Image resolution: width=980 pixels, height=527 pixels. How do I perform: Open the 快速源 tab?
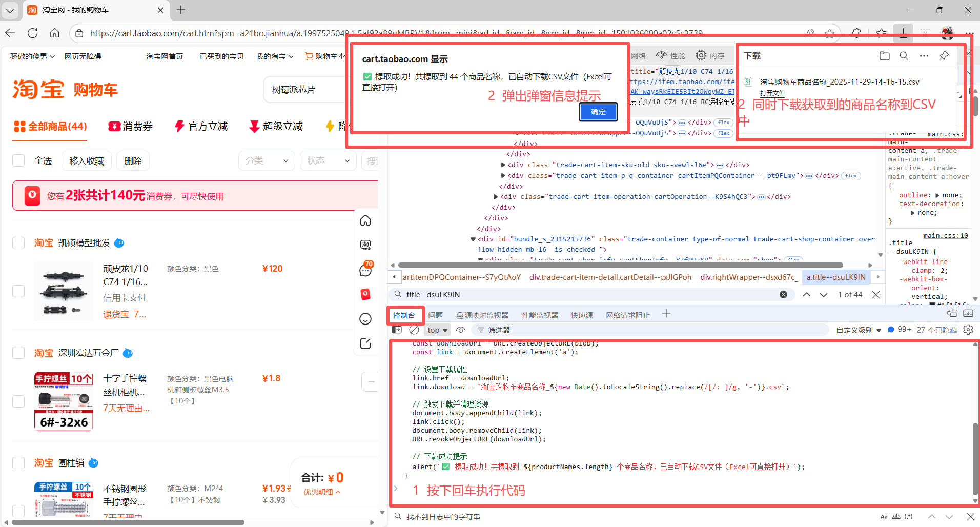[x=582, y=315]
